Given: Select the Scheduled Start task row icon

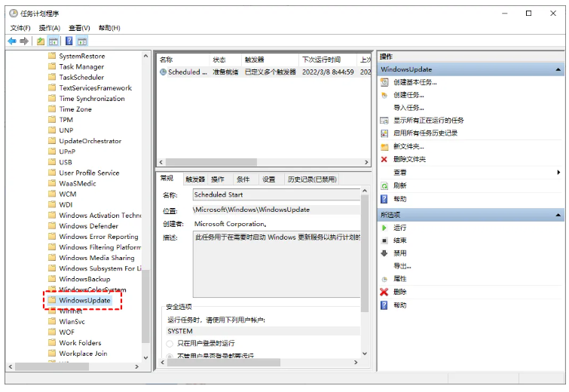Looking at the screenshot, I should [163, 72].
